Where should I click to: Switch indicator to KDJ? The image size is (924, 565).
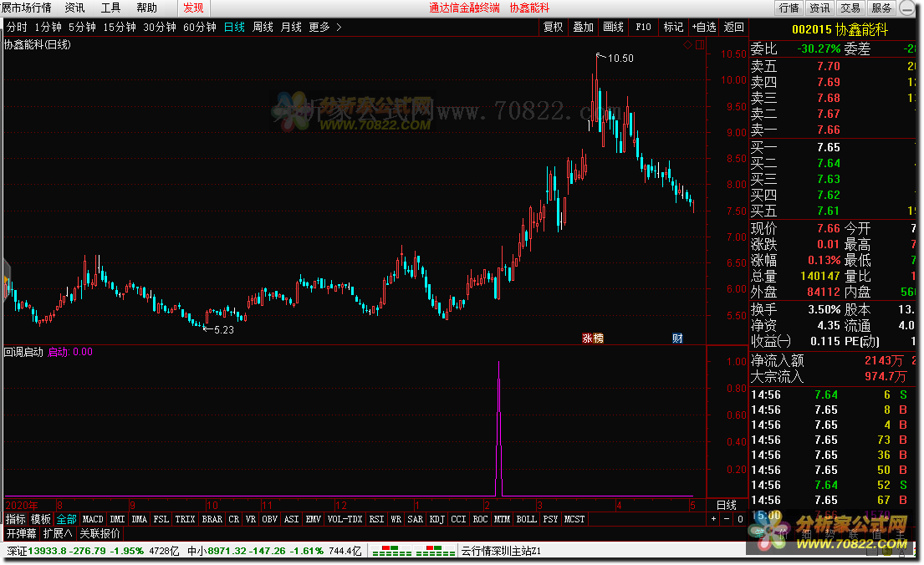pos(437,519)
